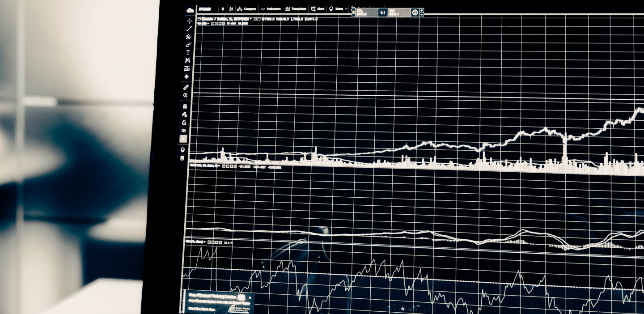
Task: Open the shapes and icons tool
Action: pyautogui.click(x=186, y=76)
